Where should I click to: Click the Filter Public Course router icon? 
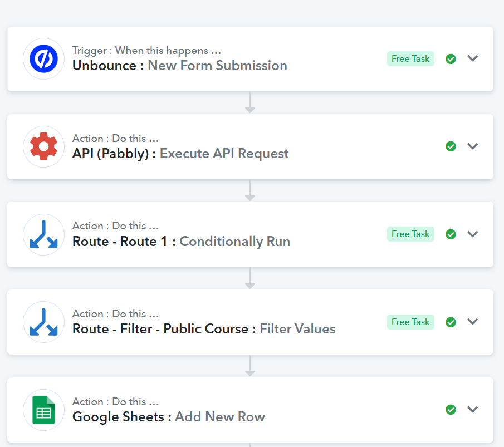coord(44,322)
